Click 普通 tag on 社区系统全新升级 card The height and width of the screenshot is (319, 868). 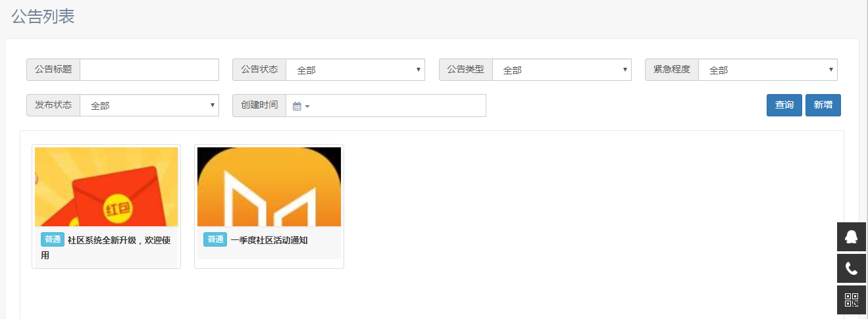coord(52,239)
